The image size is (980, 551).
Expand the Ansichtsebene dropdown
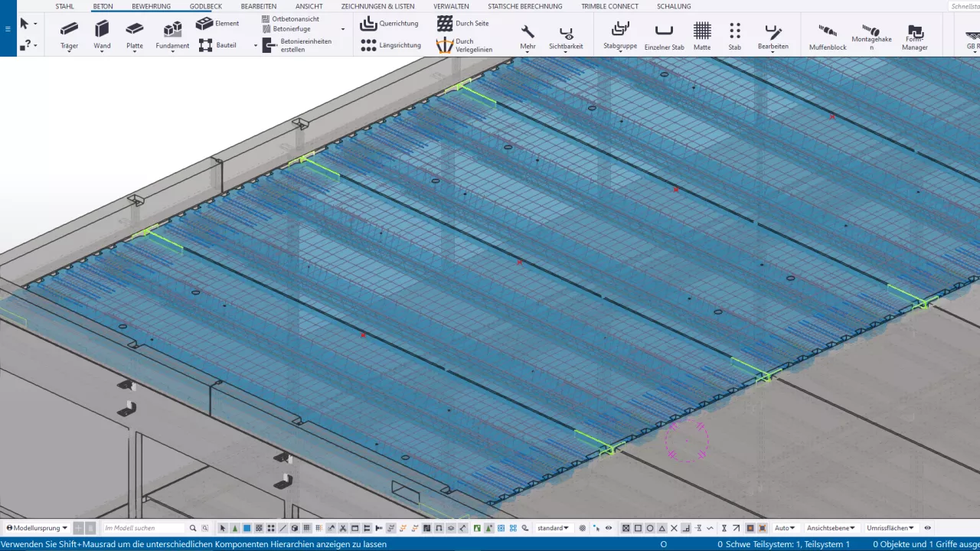[831, 528]
